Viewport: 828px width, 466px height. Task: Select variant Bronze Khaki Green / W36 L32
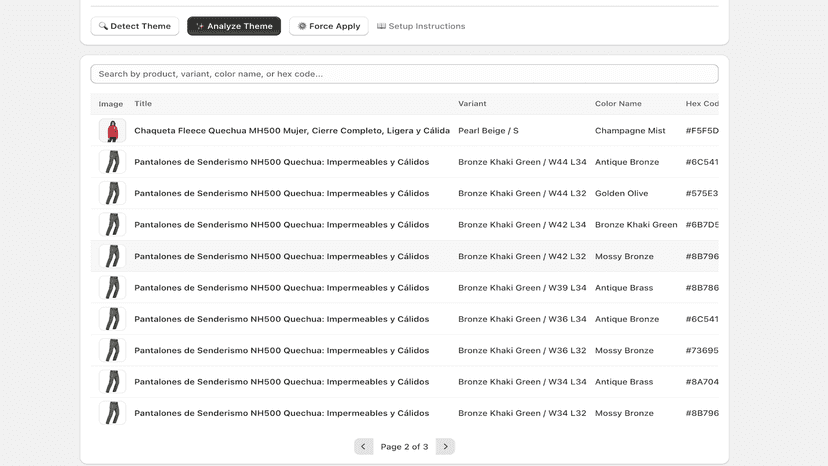pos(522,350)
